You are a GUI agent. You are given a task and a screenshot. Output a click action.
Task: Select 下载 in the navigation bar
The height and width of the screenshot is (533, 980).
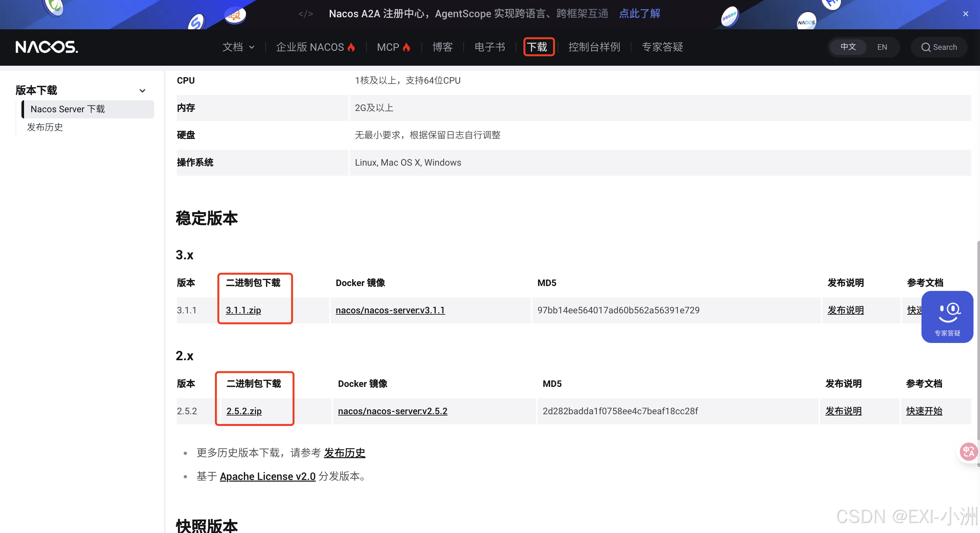click(537, 47)
